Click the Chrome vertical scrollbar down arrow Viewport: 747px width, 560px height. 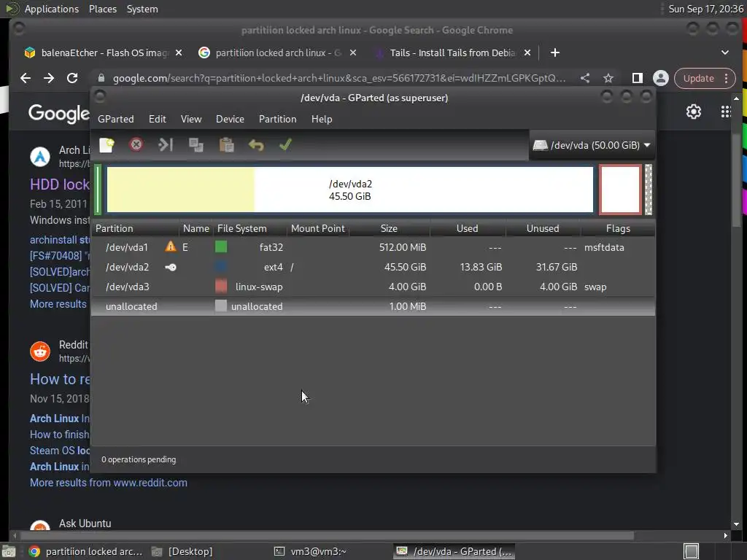point(737,524)
